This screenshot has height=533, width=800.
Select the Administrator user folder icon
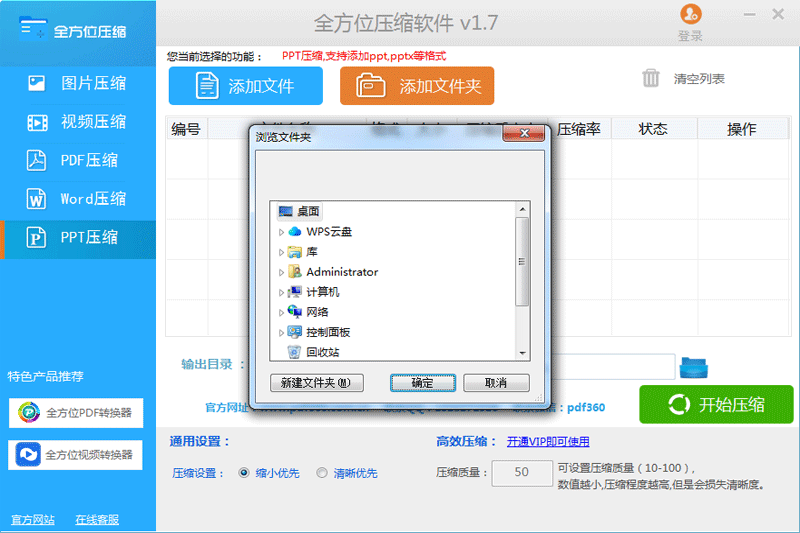(295, 272)
